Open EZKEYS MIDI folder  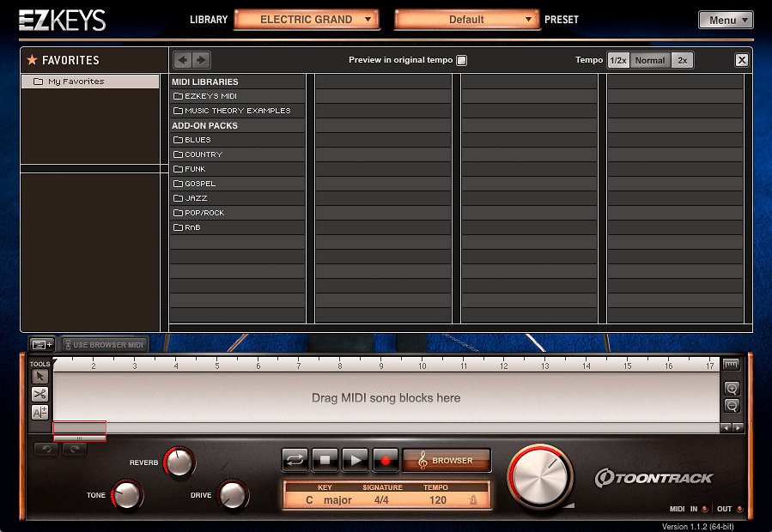237,96
